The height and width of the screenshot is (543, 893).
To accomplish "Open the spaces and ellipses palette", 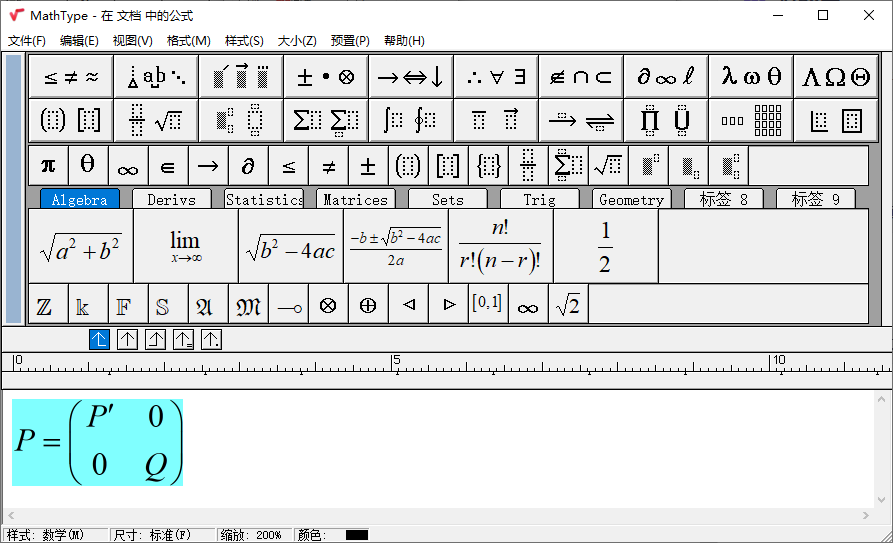I will pyautogui.click(x=156, y=76).
